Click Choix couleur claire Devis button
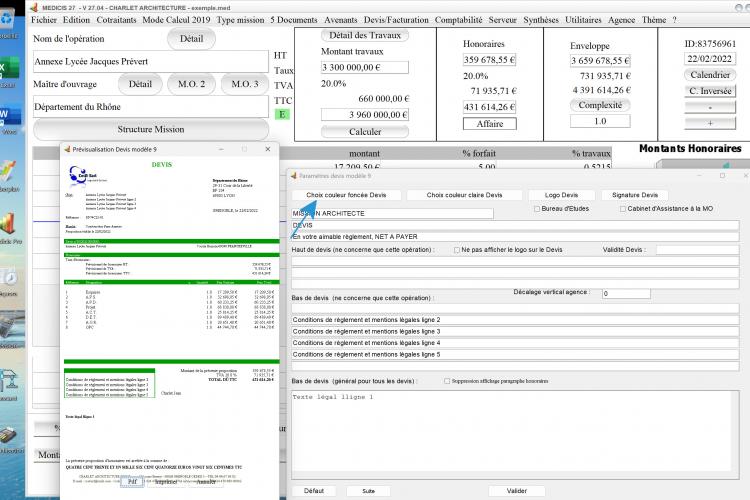 (464, 195)
